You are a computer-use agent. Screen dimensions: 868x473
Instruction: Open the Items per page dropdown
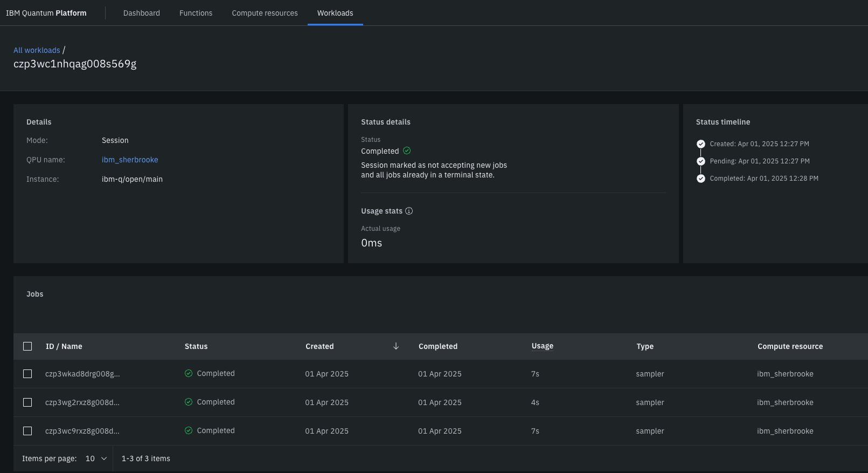[x=96, y=458]
